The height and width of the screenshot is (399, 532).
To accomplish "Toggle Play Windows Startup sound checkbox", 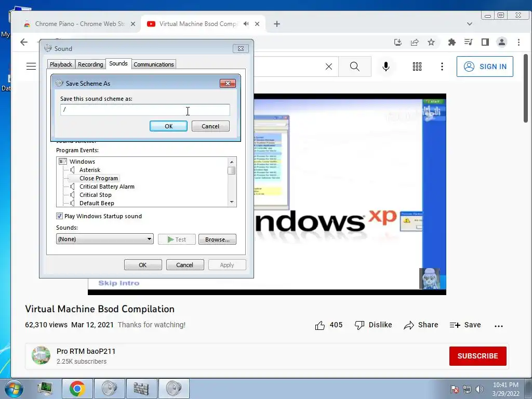I will 59,216.
